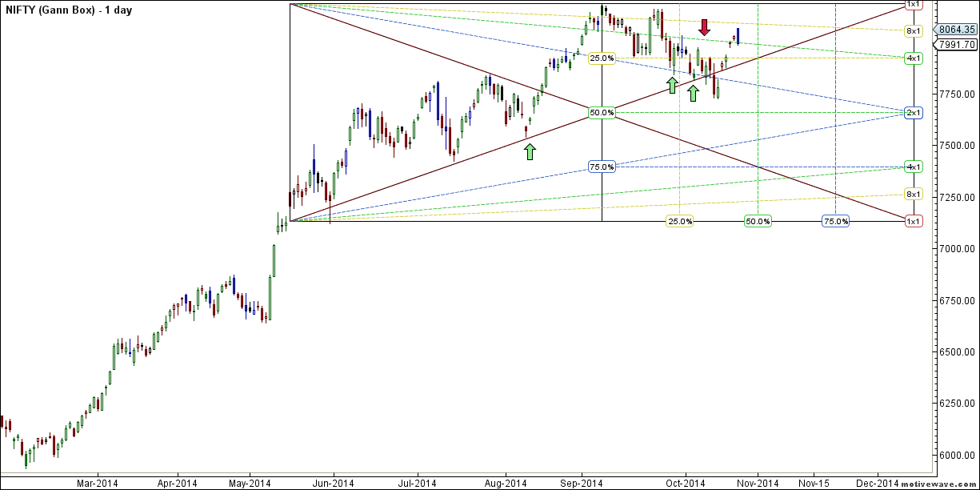Image resolution: width=980 pixels, height=490 pixels.
Task: Click the 75.0% label on the vertical midline
Action: point(602,167)
